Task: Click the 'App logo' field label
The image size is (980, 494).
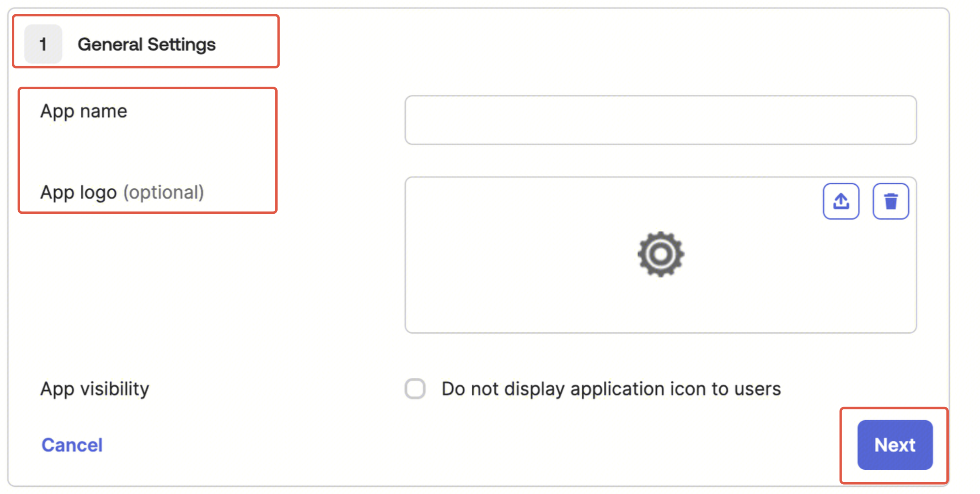Action: tap(78, 192)
